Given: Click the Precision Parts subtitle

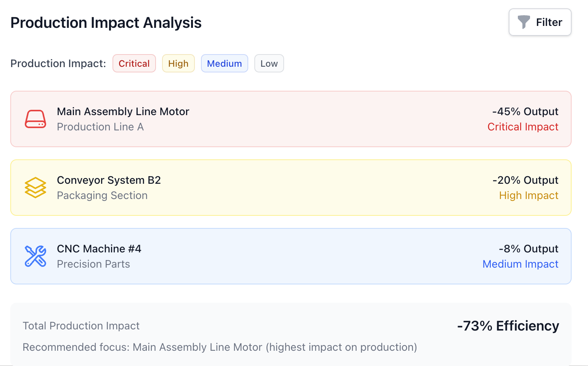Looking at the screenshot, I should (93, 264).
